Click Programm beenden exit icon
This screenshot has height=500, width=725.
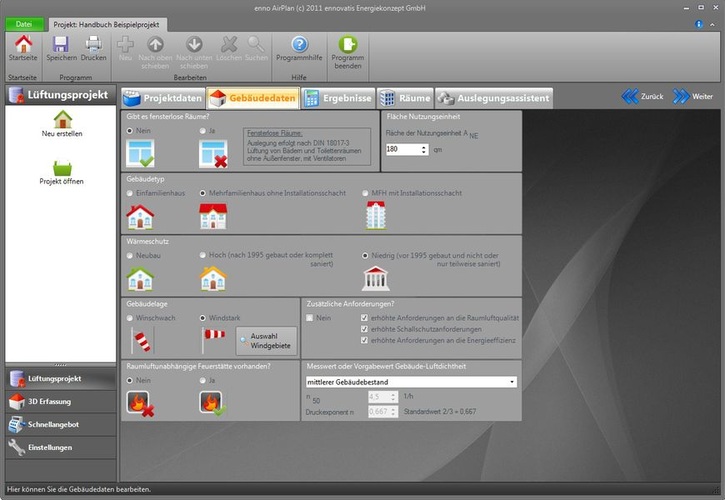pos(348,45)
